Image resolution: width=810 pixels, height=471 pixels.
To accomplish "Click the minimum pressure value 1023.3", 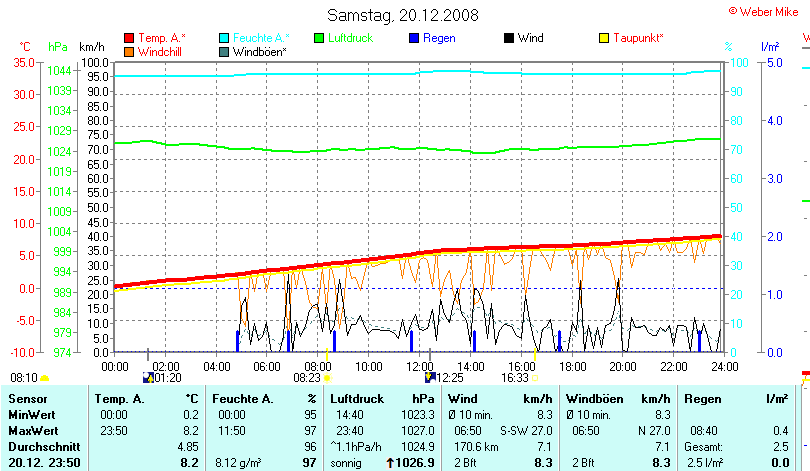I will pos(418,415).
